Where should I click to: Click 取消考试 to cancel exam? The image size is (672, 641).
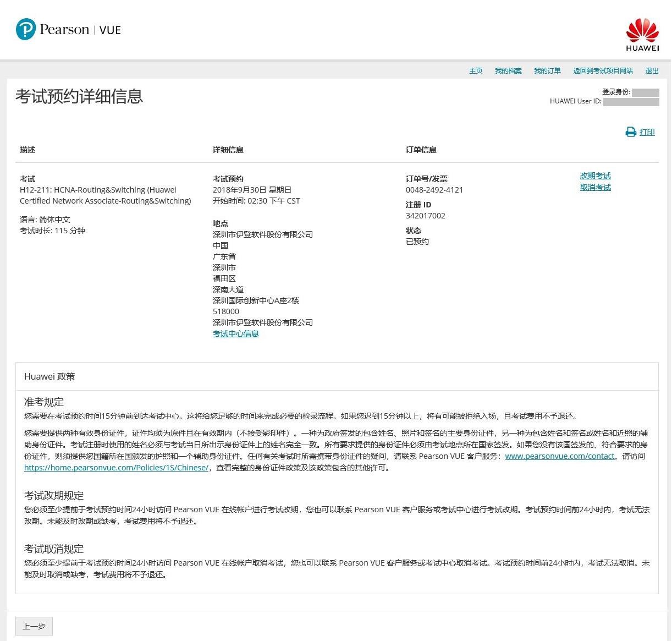click(595, 188)
